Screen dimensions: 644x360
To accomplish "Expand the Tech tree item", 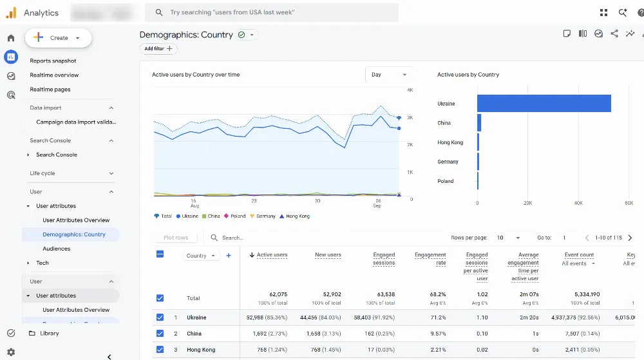I will coord(28,263).
